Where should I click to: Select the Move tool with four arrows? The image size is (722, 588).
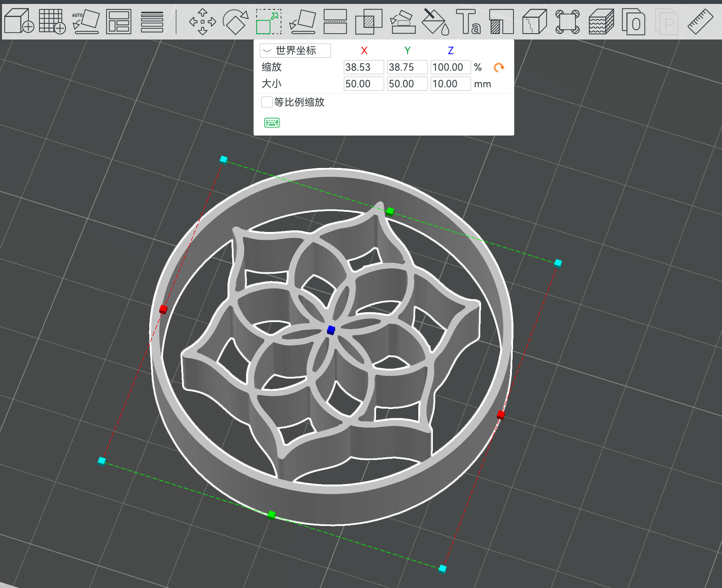(203, 22)
